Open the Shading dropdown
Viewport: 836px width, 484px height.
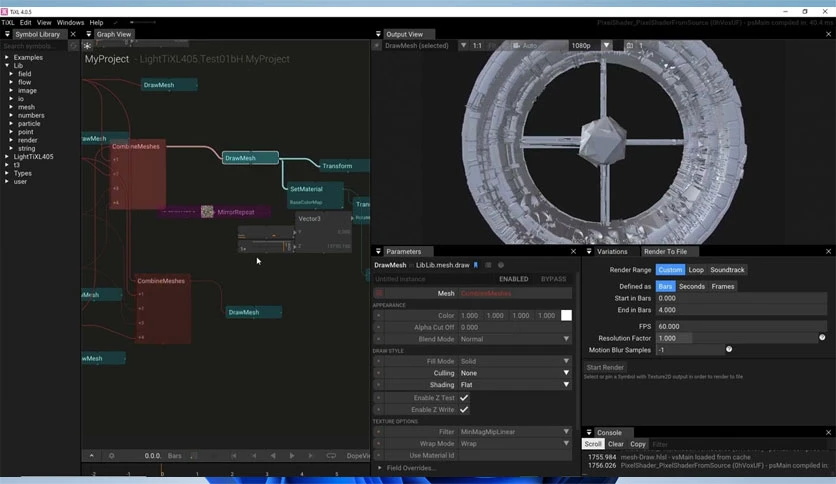coord(515,385)
